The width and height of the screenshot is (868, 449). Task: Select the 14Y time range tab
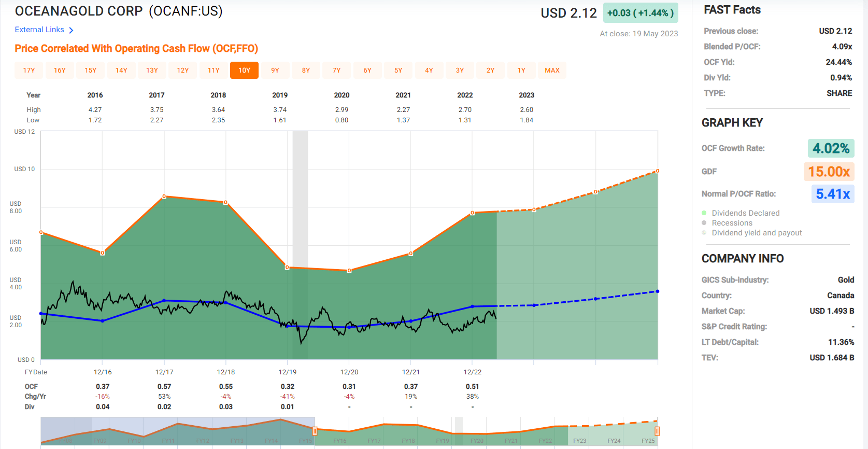(121, 70)
